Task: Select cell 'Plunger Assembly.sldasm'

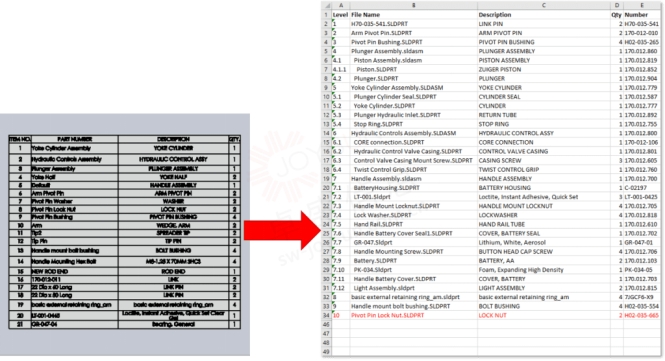Action: pyautogui.click(x=414, y=51)
